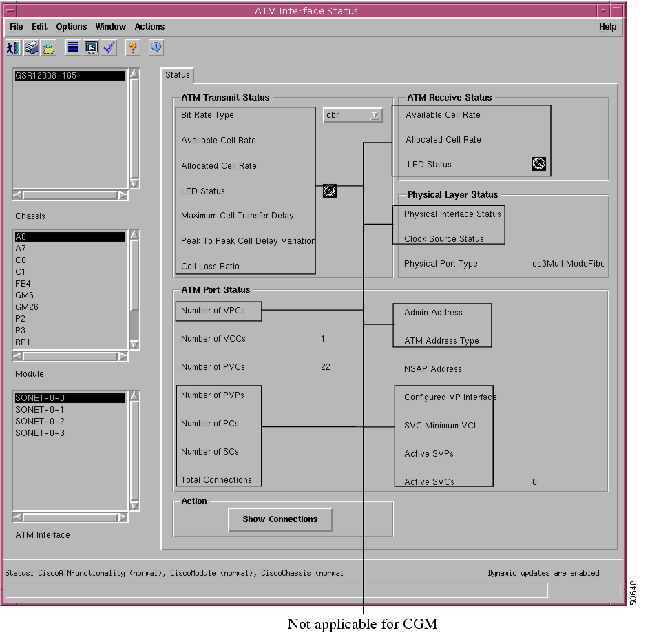Select module RP1
Viewport: 661px width, 644px height.
point(70,342)
